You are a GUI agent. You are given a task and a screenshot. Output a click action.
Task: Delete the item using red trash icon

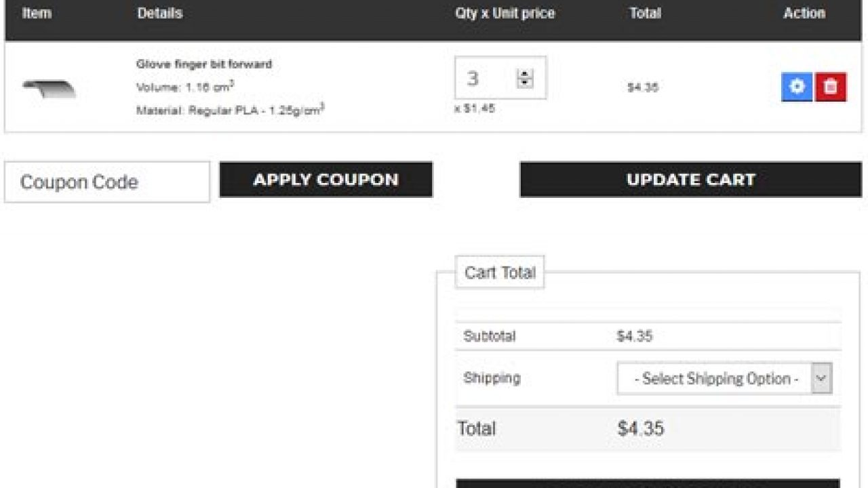click(831, 87)
